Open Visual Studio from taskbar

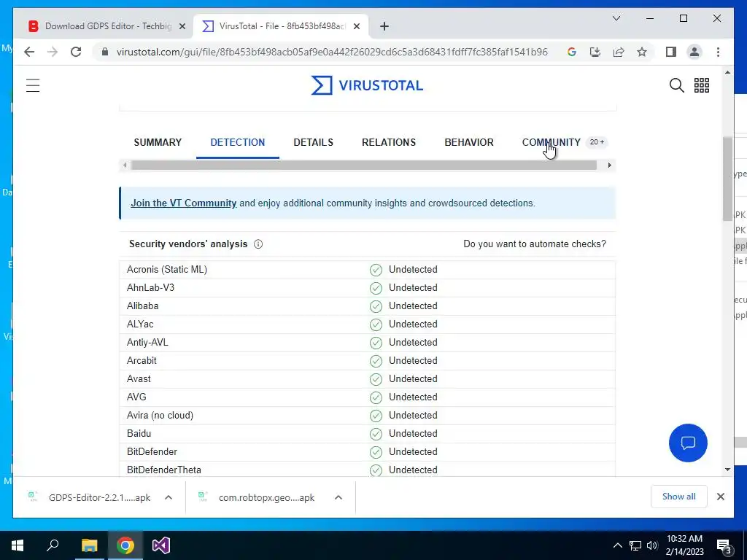(161, 545)
